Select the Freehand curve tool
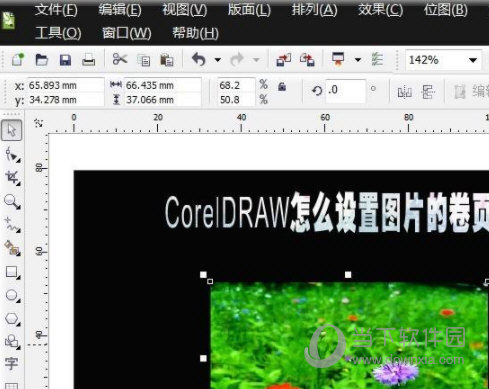The image size is (489, 389). coord(12,225)
